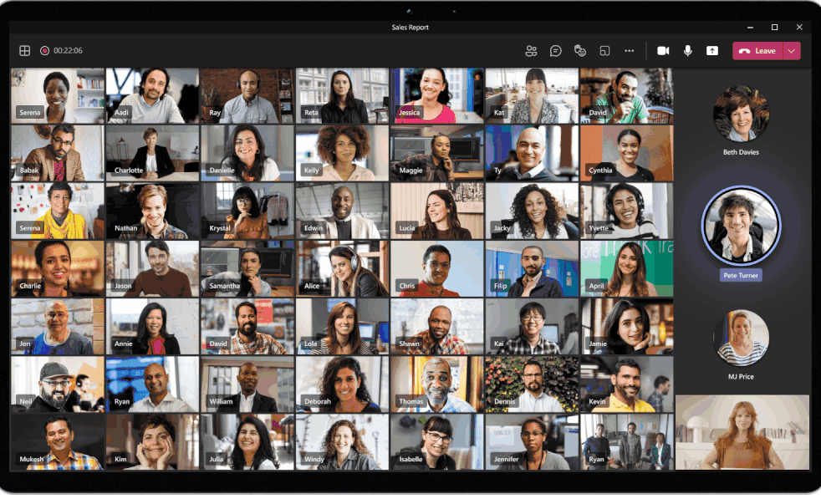Select Kat's video tile
Viewport: 821px width, 504px height.
(532, 95)
